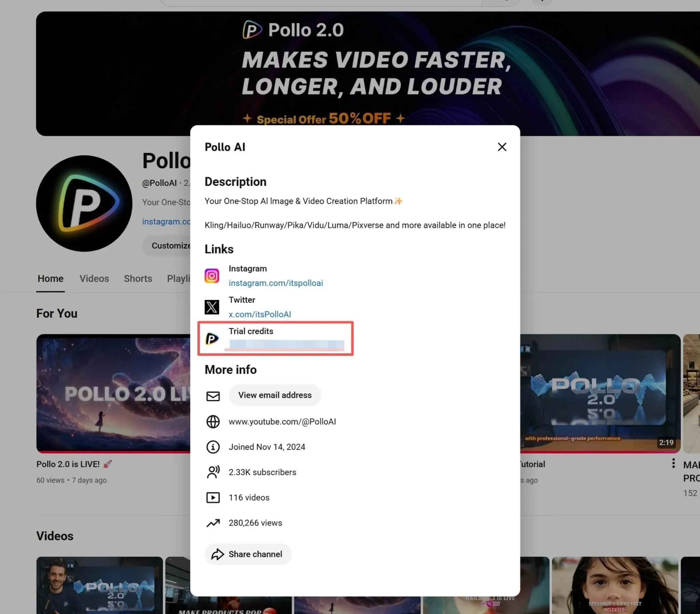Click the Pollo logo icon beside Trial credits
Screen dimensions: 700x614
(212, 339)
